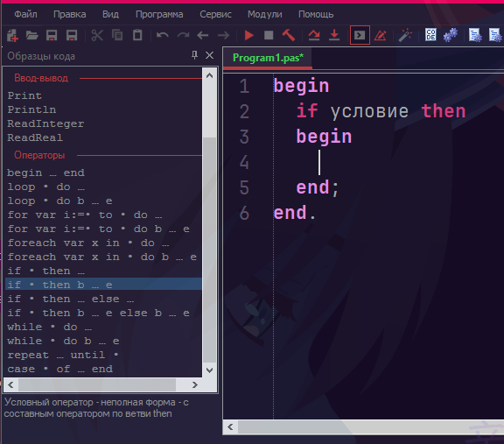Viewport: 504px width, 444px height.
Task: Click the Save file floppy icon
Action: 52,35
